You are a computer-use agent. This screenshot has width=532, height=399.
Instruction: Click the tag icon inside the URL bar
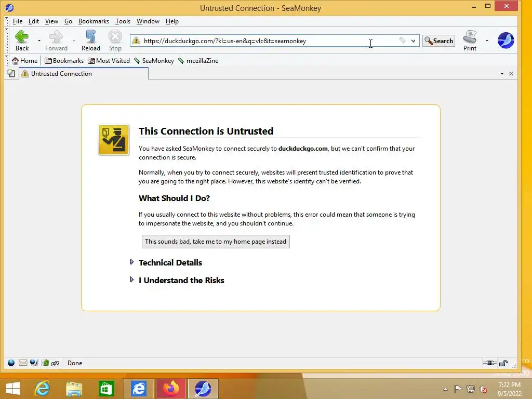[403, 41]
